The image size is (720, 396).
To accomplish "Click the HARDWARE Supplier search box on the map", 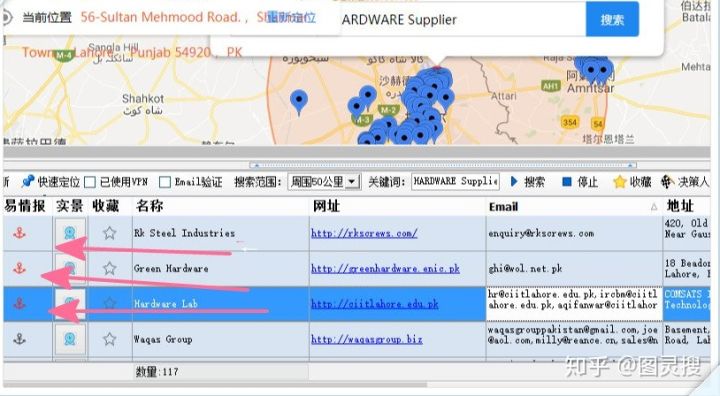I will click(463, 20).
